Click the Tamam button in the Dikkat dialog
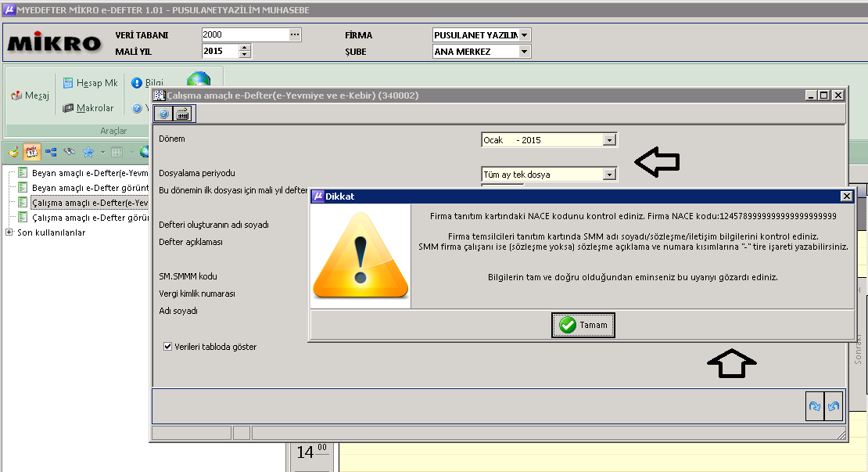 (x=583, y=325)
